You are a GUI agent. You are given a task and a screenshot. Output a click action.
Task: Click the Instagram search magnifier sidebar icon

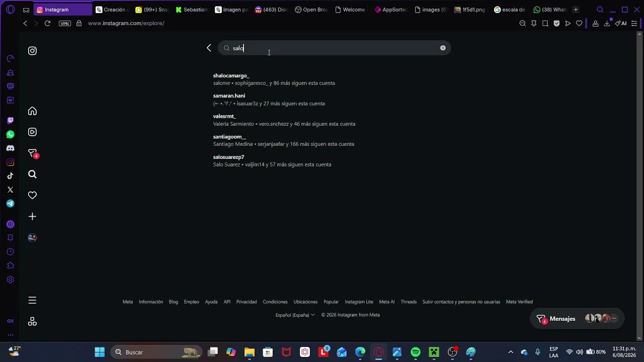pos(32,174)
